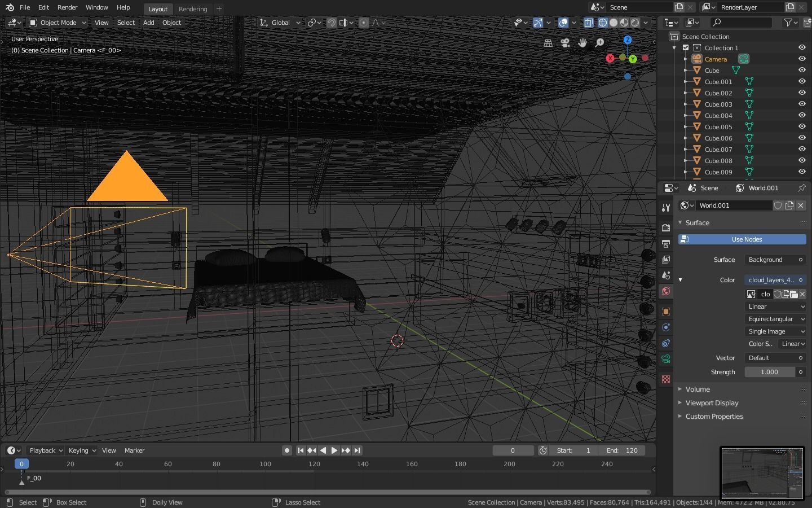Click fake user shield for World.001

point(778,205)
